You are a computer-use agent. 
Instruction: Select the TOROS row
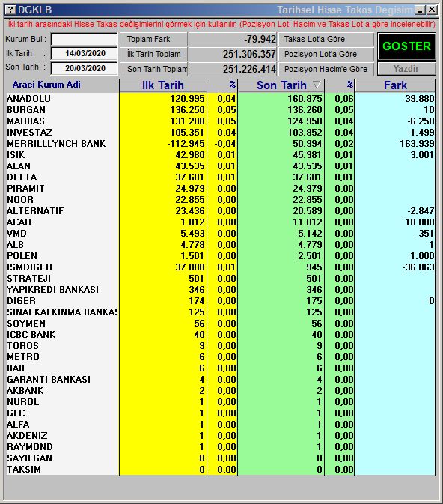coord(221,345)
